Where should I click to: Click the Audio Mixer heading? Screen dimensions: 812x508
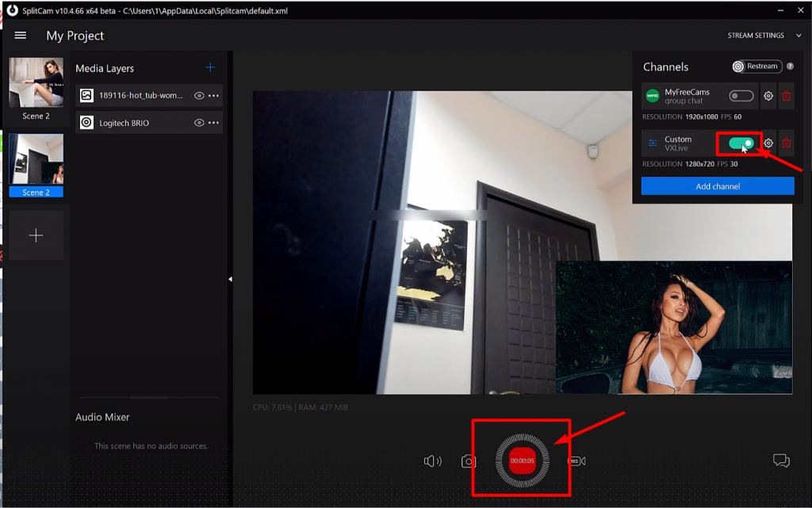pyautogui.click(x=102, y=417)
